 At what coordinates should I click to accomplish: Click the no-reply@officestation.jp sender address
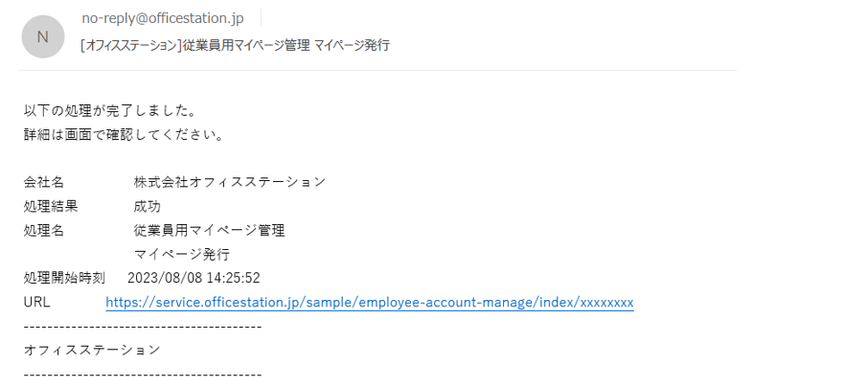(163, 18)
